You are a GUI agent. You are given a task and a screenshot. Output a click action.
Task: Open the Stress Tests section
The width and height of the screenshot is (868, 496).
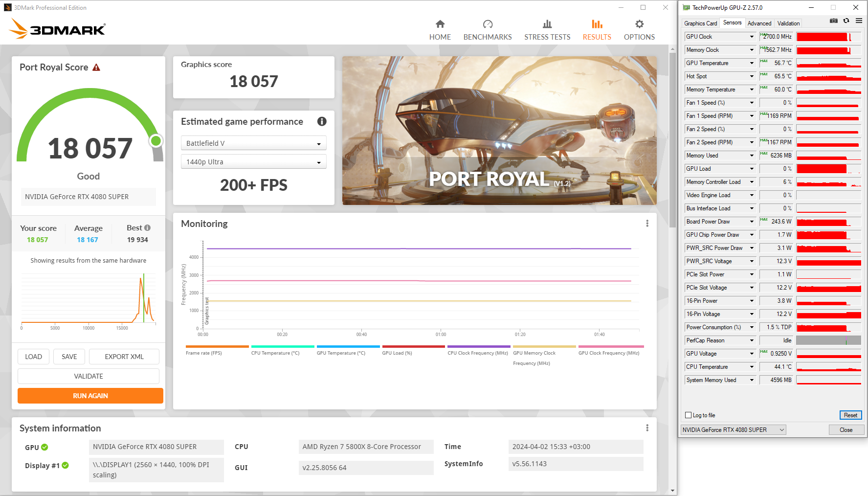click(547, 30)
